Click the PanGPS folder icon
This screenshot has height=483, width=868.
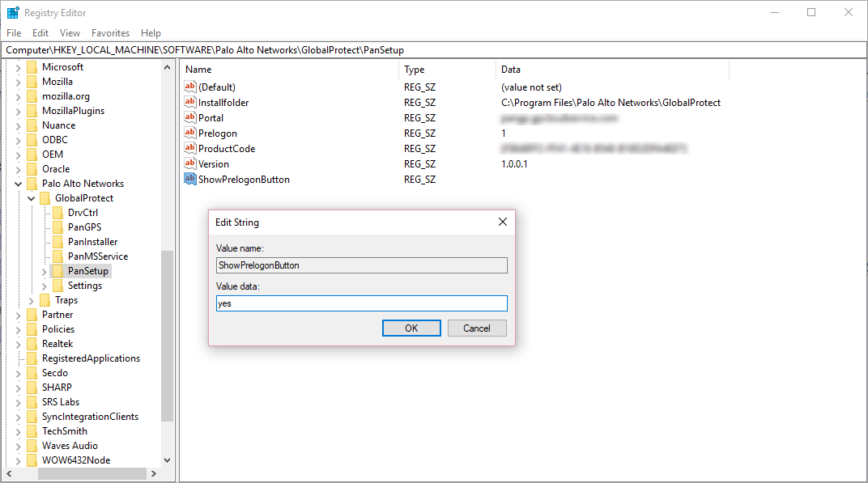[58, 227]
